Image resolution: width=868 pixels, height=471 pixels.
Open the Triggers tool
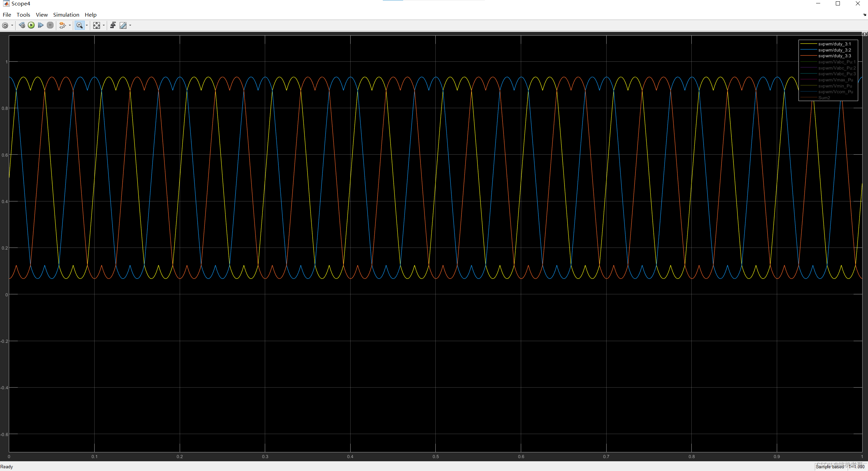click(113, 25)
